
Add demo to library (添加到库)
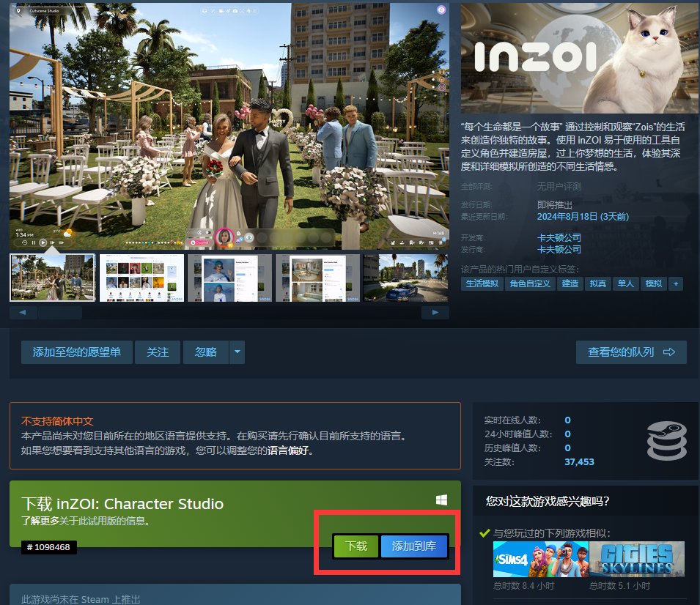(x=414, y=546)
